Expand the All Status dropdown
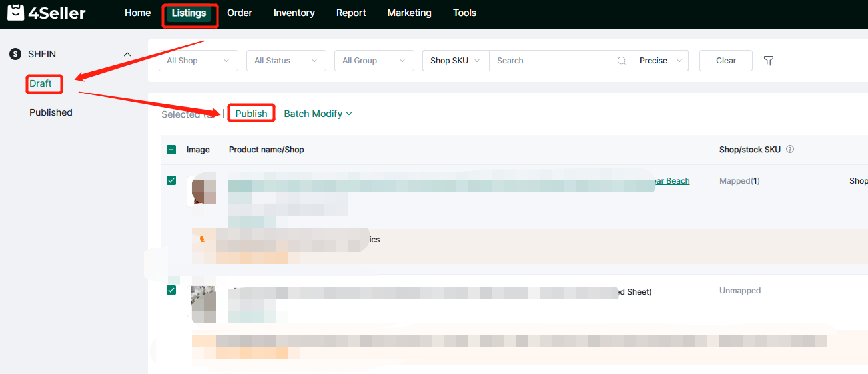Image resolution: width=868 pixels, height=374 pixels. (x=286, y=61)
